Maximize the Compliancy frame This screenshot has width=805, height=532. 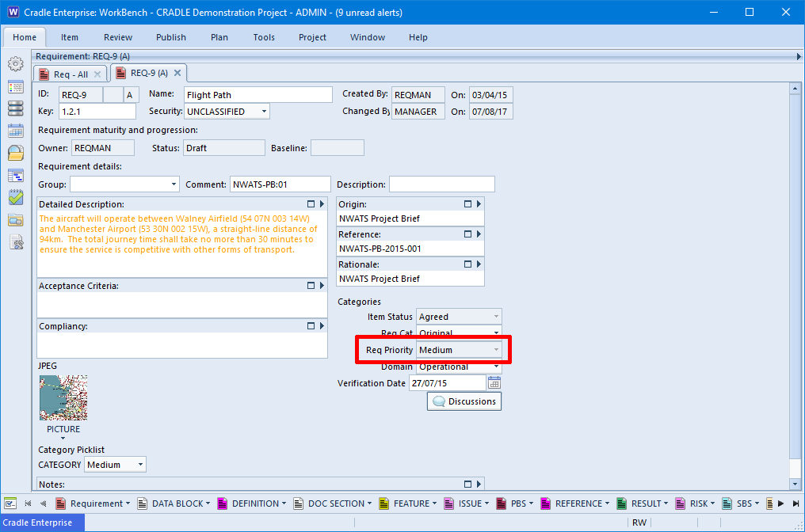pyautogui.click(x=311, y=326)
